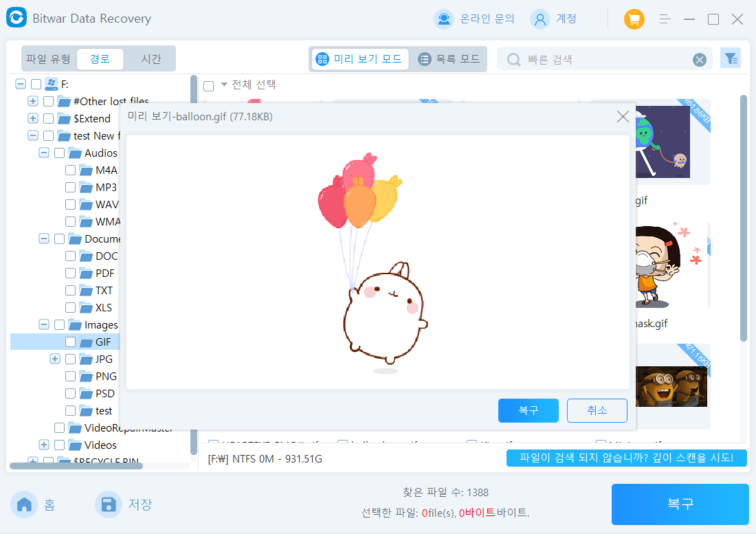
Task: Collapse the F: drive tree node
Action: [20, 85]
